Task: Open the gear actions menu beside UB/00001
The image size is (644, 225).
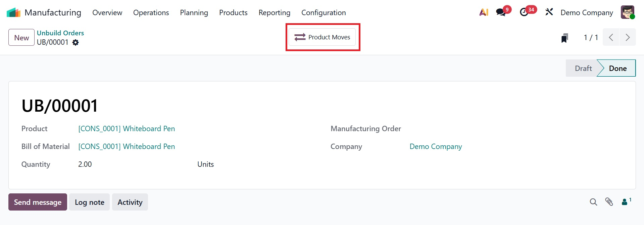Action: (76, 42)
